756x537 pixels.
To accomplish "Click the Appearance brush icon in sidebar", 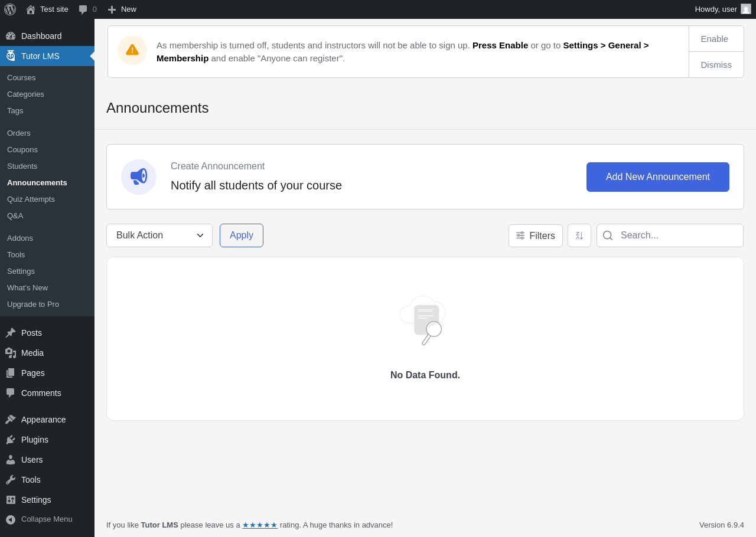I will [x=11, y=420].
